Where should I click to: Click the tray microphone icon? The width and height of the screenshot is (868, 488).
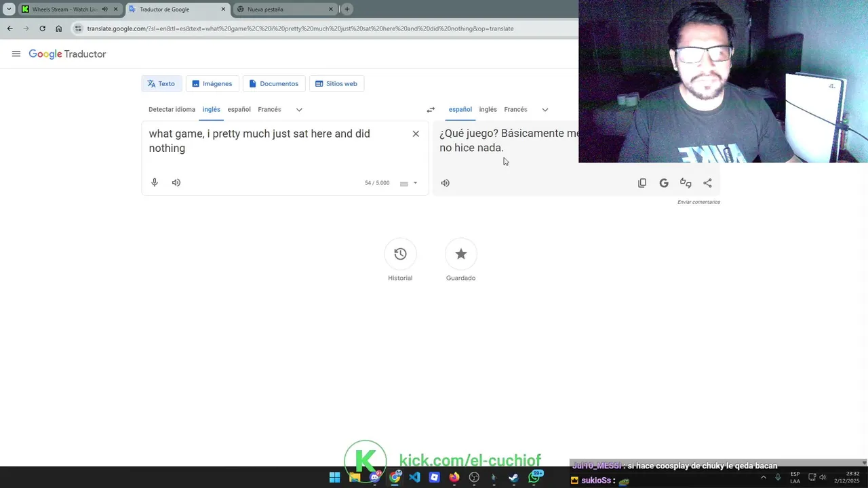pyautogui.click(x=778, y=477)
